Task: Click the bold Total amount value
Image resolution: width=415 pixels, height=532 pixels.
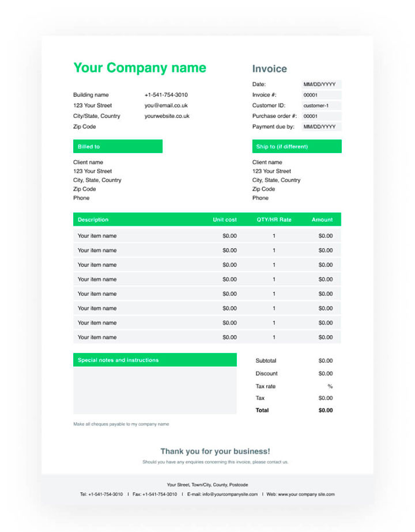Action: pyautogui.click(x=326, y=411)
